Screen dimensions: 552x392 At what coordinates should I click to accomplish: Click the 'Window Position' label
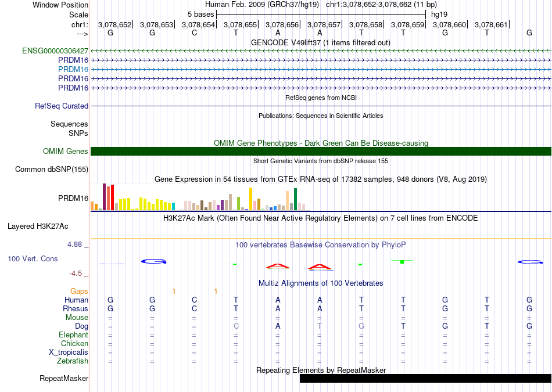(60, 5)
